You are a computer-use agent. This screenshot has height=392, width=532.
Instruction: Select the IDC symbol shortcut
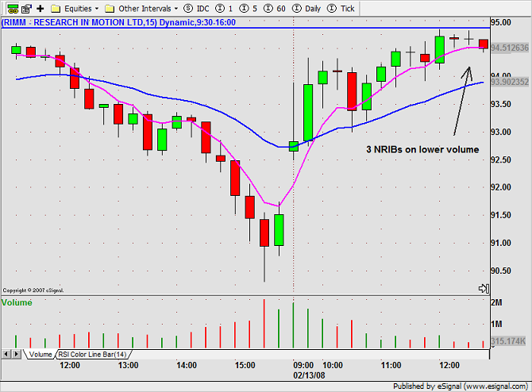coord(196,9)
